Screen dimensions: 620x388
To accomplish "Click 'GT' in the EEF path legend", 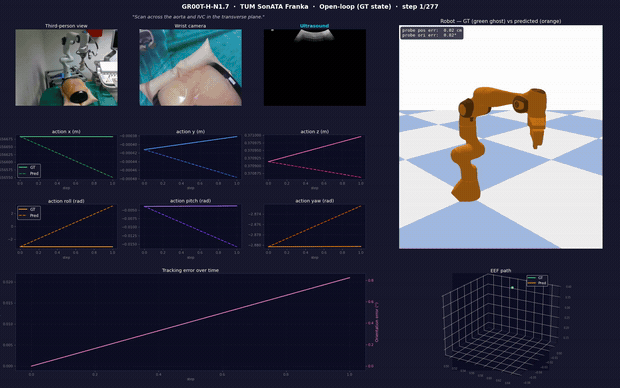I will pyautogui.click(x=540, y=278).
